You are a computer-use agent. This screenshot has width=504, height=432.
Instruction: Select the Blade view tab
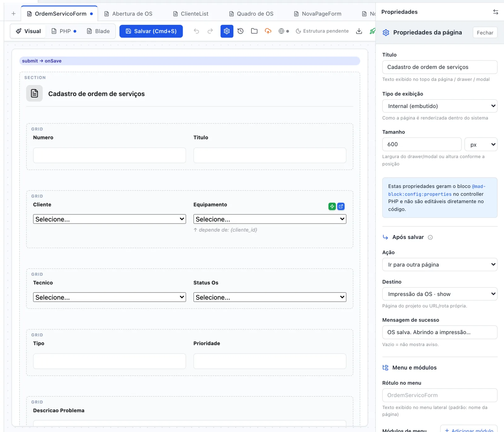(x=98, y=31)
